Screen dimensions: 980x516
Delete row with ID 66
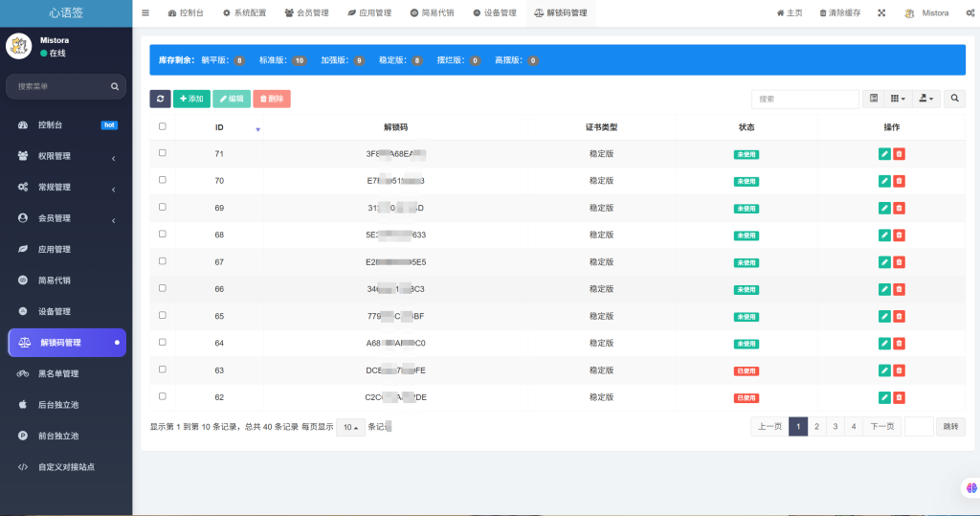pos(899,289)
